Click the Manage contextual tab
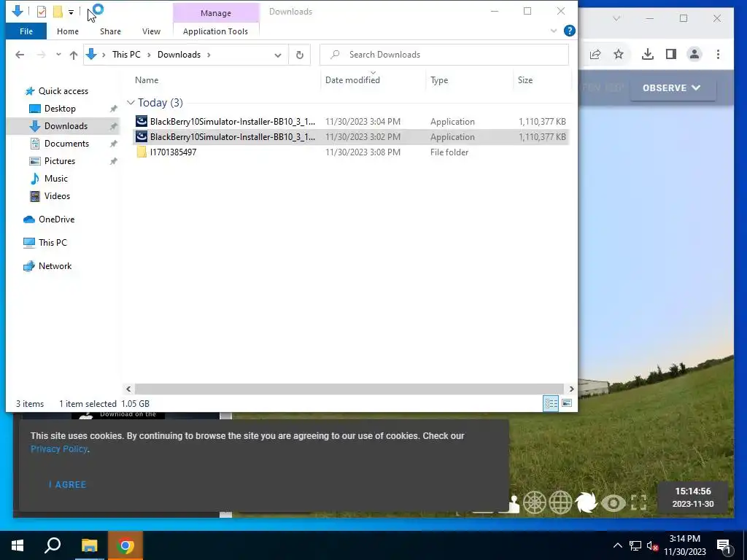Viewport: 747px width, 560px height. tap(216, 13)
